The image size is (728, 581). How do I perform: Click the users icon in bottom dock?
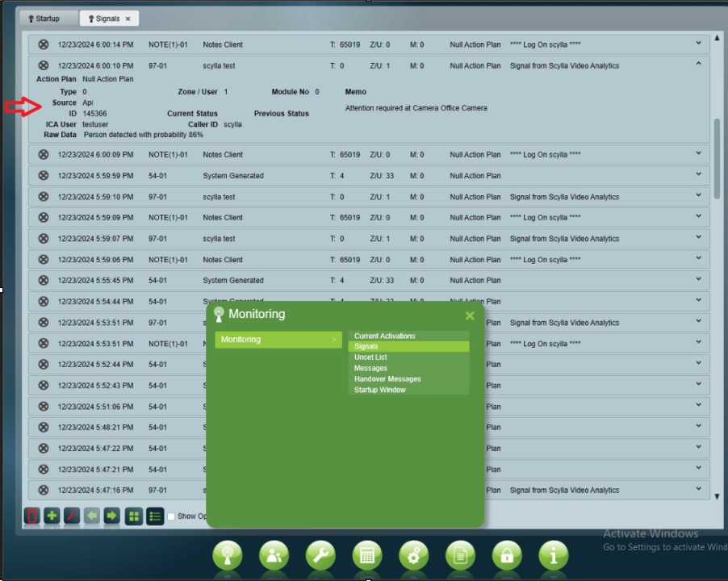pyautogui.click(x=274, y=555)
